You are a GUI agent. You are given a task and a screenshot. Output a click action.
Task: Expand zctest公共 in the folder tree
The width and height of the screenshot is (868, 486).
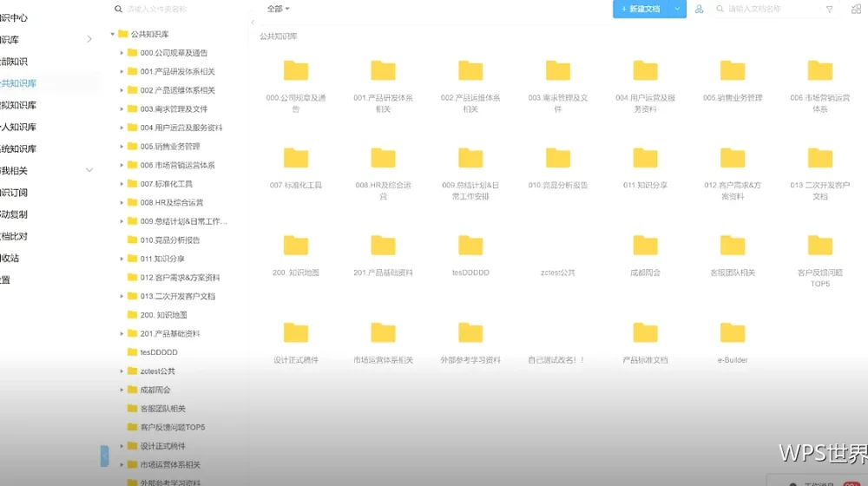point(122,371)
